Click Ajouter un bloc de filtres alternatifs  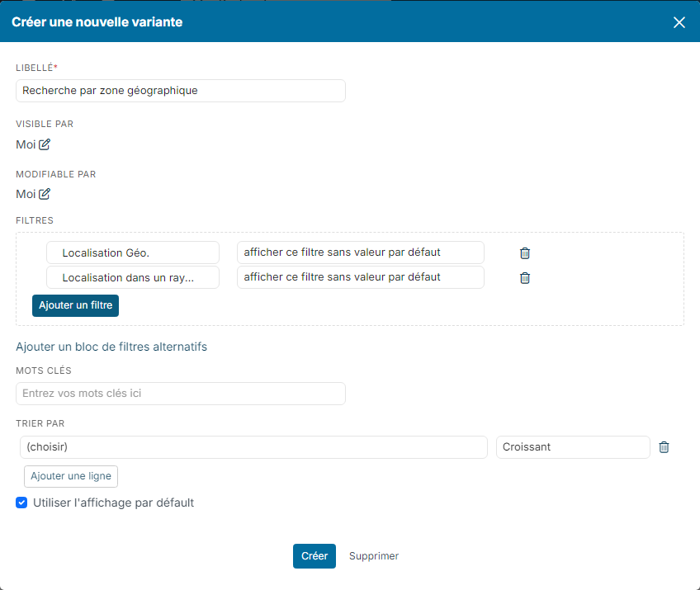click(x=111, y=347)
